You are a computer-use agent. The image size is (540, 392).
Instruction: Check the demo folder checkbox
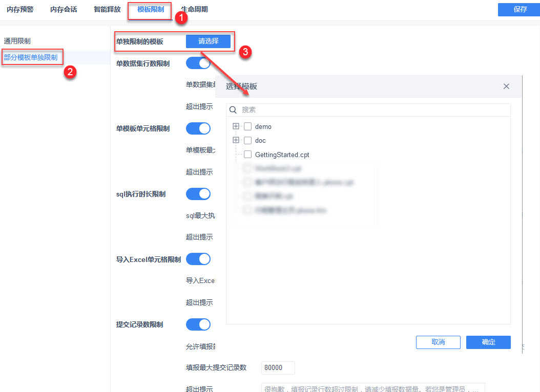coord(247,126)
